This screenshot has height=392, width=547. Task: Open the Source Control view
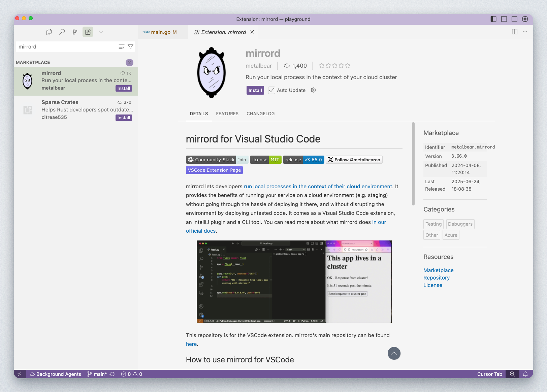tap(75, 32)
